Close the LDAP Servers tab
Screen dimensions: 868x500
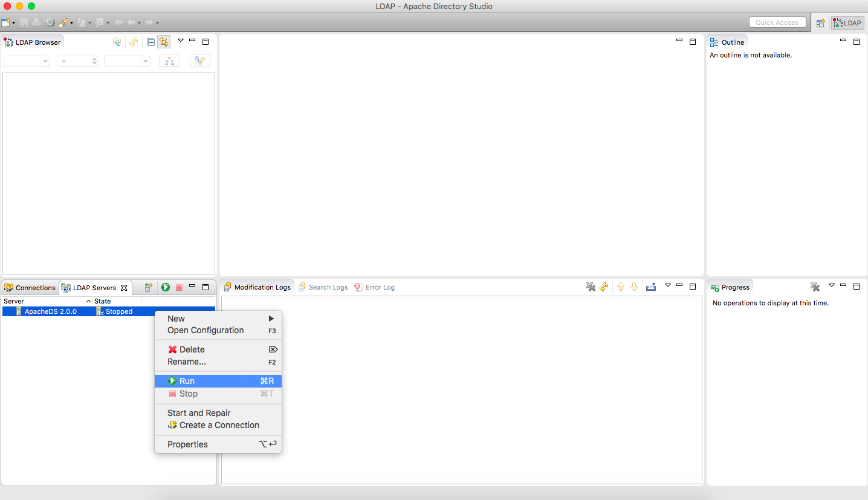coord(124,288)
